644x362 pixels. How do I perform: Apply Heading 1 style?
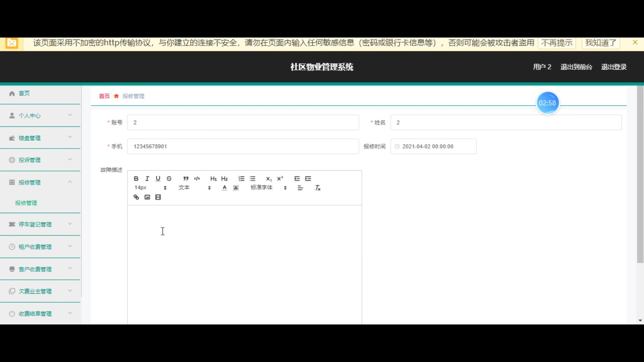(213, 179)
